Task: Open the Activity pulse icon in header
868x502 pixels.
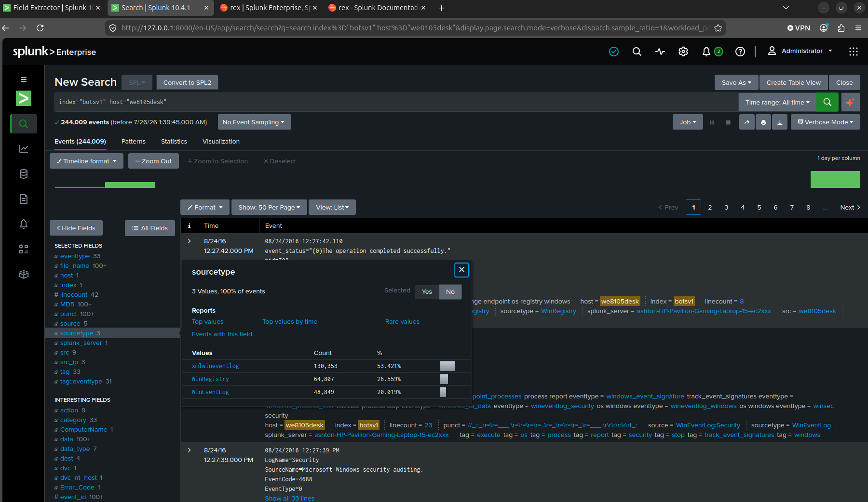Action: (x=660, y=52)
